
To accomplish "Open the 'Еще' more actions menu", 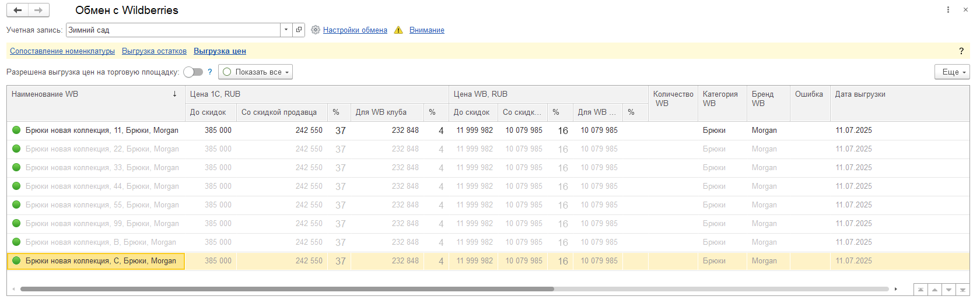I will [x=951, y=72].
